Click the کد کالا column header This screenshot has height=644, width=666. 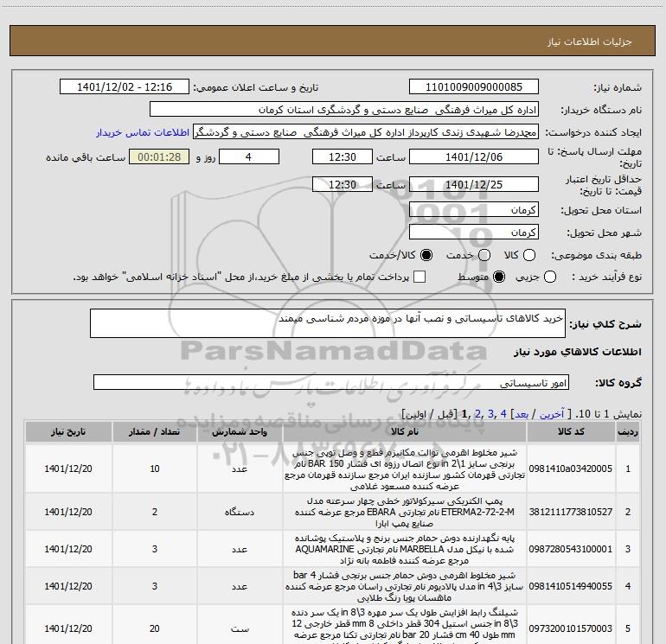click(x=571, y=431)
